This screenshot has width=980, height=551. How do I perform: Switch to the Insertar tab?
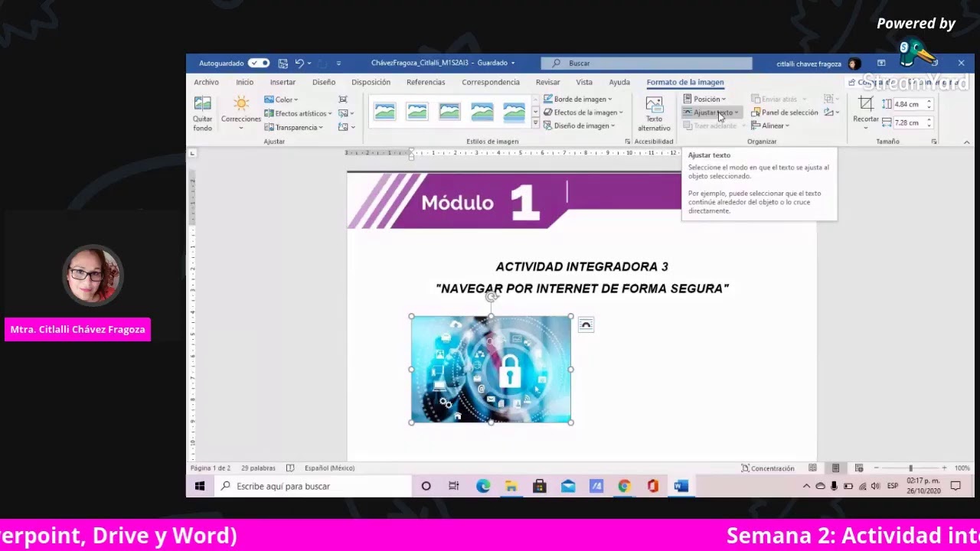coord(283,82)
